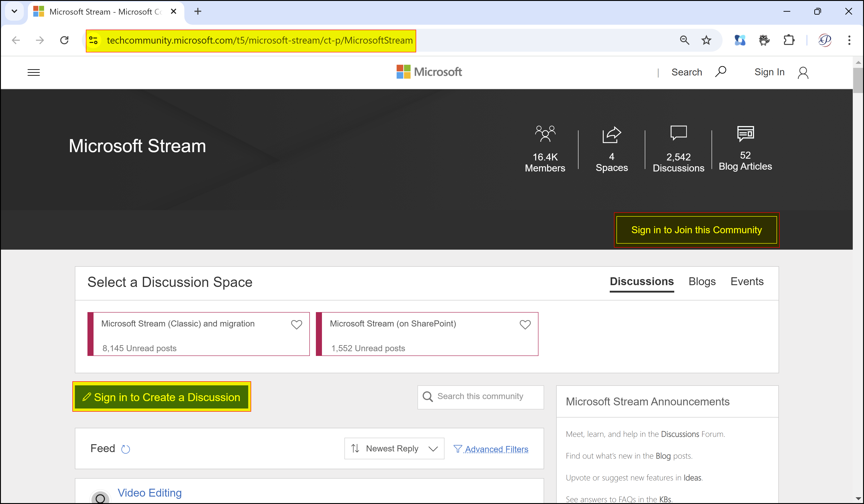Image resolution: width=864 pixels, height=504 pixels.
Task: Click the Microsoft Stream page heading
Action: pyautogui.click(x=138, y=146)
